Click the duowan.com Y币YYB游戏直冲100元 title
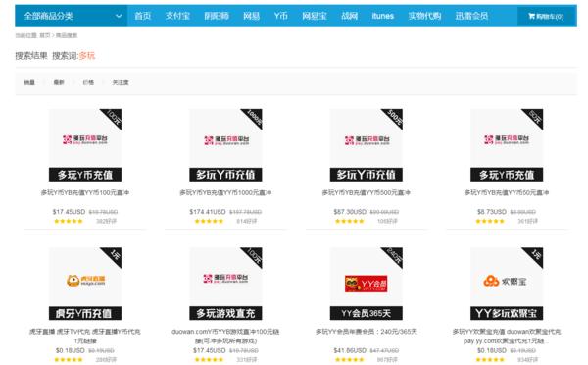The image size is (588, 365). 225,337
